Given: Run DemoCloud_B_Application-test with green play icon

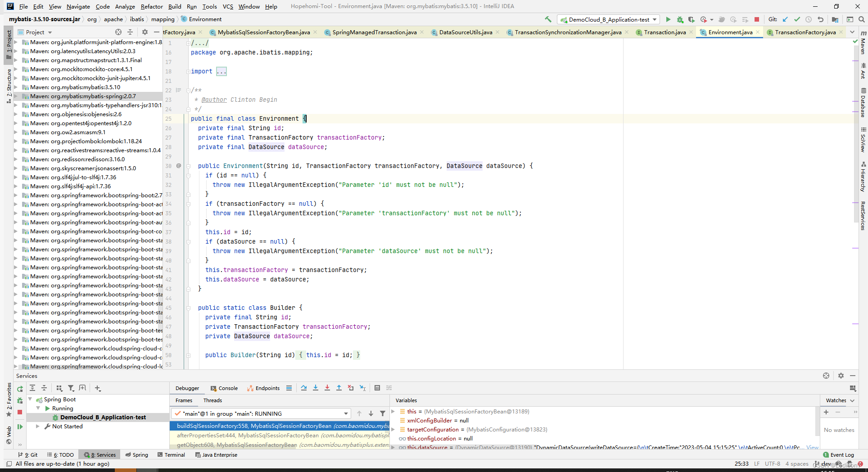Looking at the screenshot, I should tap(668, 19).
